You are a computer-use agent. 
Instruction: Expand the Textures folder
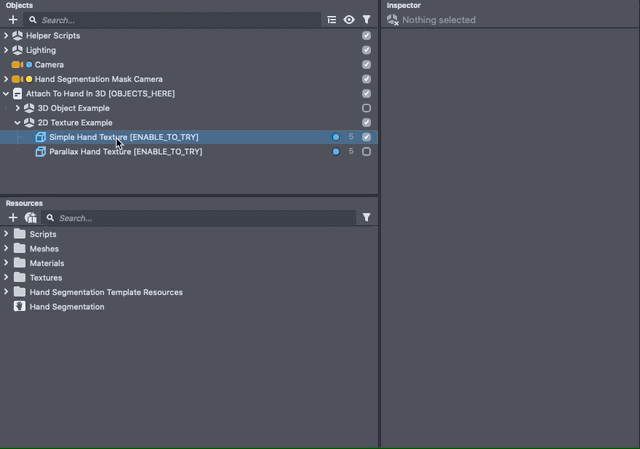(x=6, y=278)
